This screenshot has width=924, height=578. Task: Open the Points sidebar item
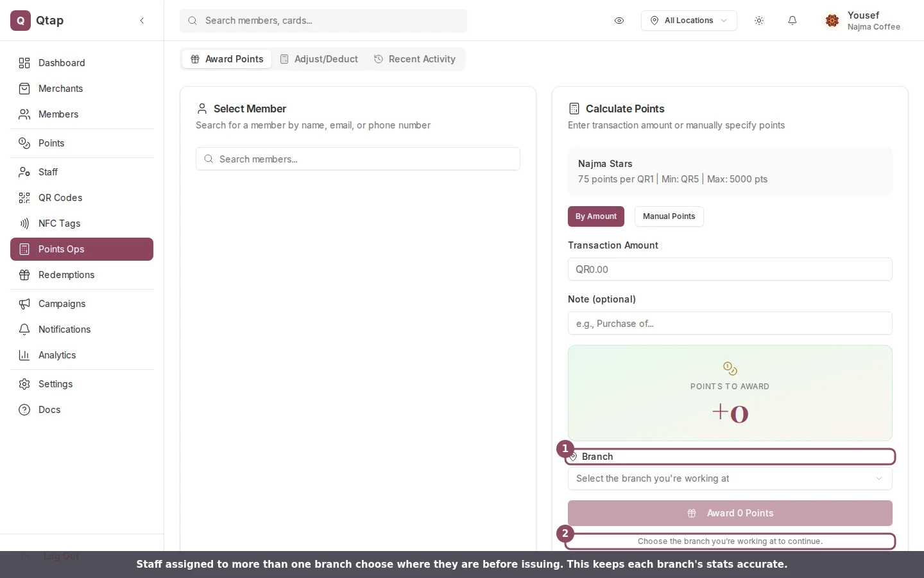[x=81, y=143]
